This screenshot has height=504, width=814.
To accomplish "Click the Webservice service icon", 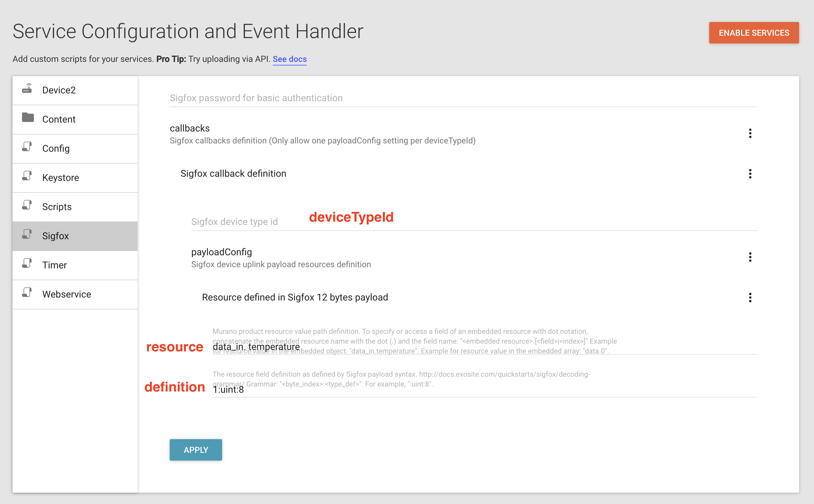I will point(27,292).
